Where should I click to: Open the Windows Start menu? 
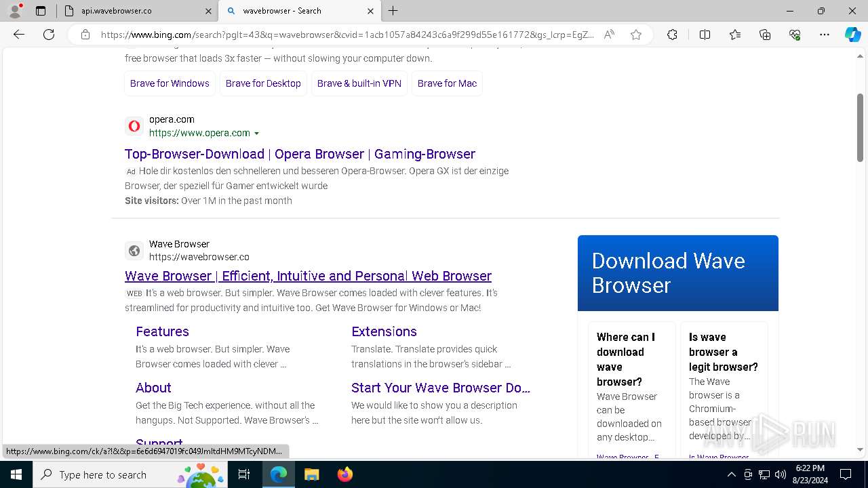pos(16,474)
